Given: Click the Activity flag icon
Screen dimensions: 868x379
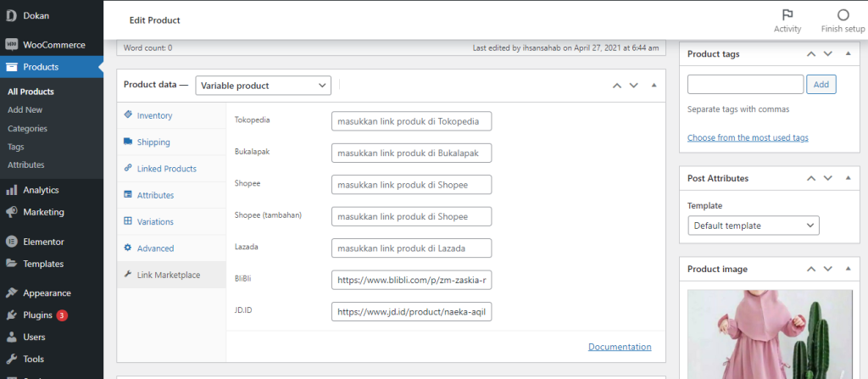Looking at the screenshot, I should pos(787,15).
